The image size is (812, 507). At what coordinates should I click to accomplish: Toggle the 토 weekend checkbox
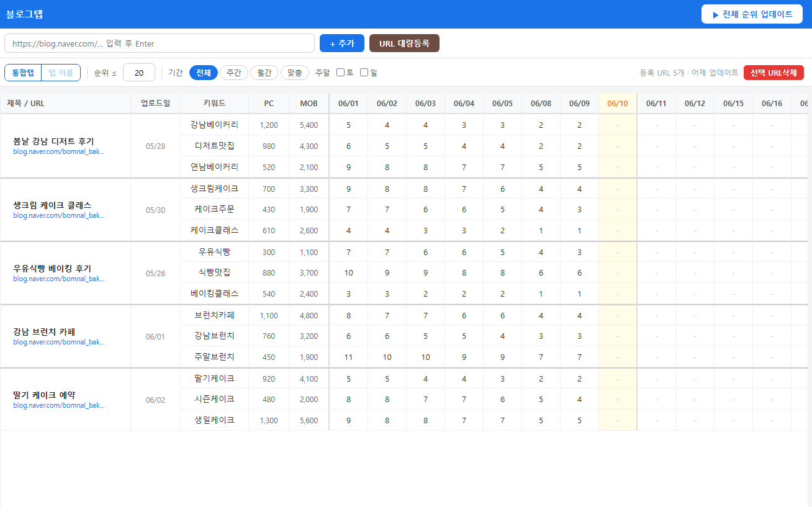[340, 73]
